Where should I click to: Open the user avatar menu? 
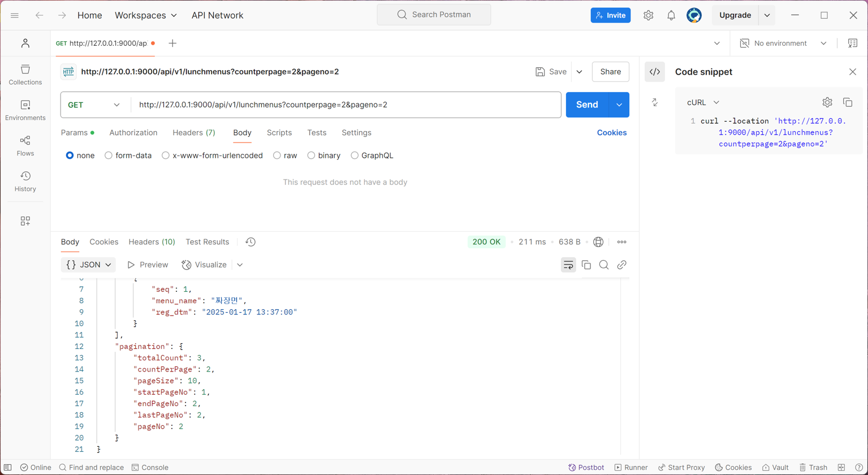(694, 15)
